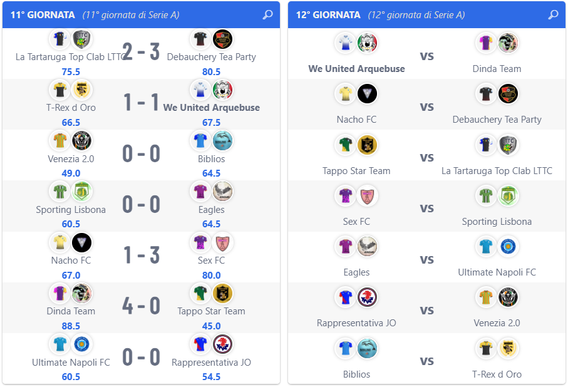568x392 pixels.
Task: Click the Rappresentativa JO crest in 12° Giornata
Action: point(367,297)
